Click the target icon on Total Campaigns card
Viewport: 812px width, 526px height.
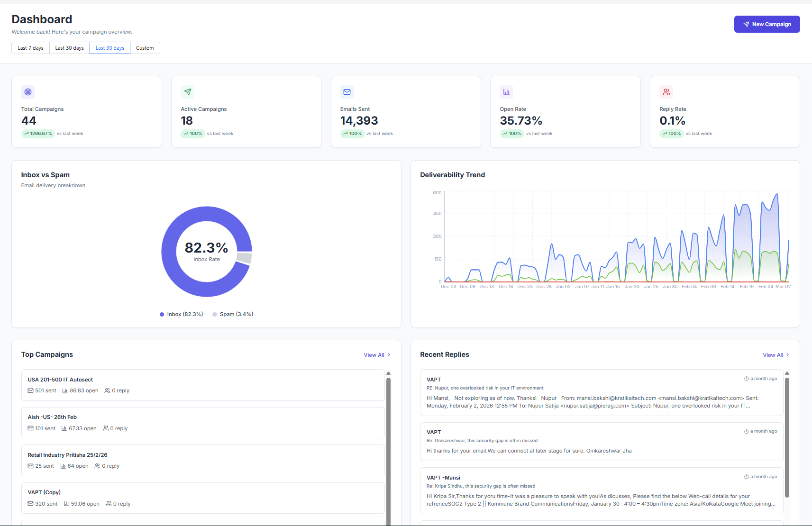28,92
